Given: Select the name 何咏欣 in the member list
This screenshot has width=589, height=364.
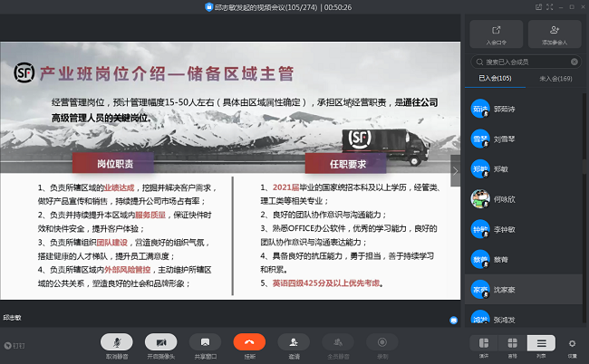Looking at the screenshot, I should point(504,199).
